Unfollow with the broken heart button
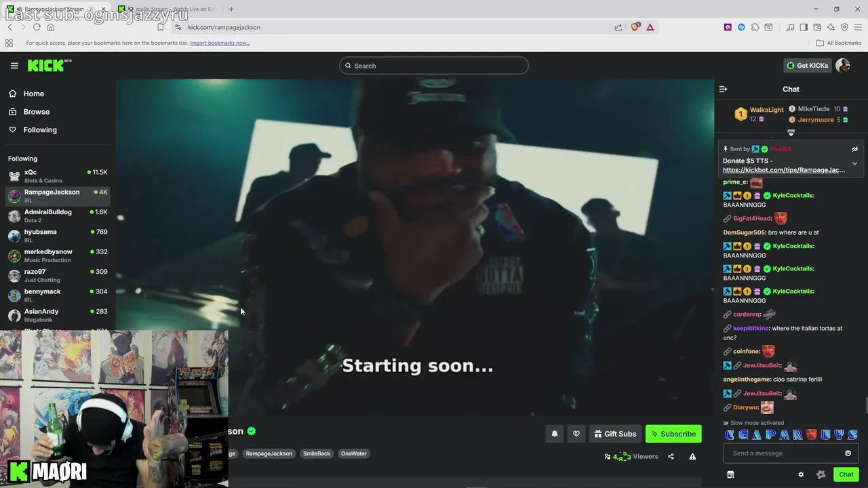The height and width of the screenshot is (488, 868). (x=576, y=434)
